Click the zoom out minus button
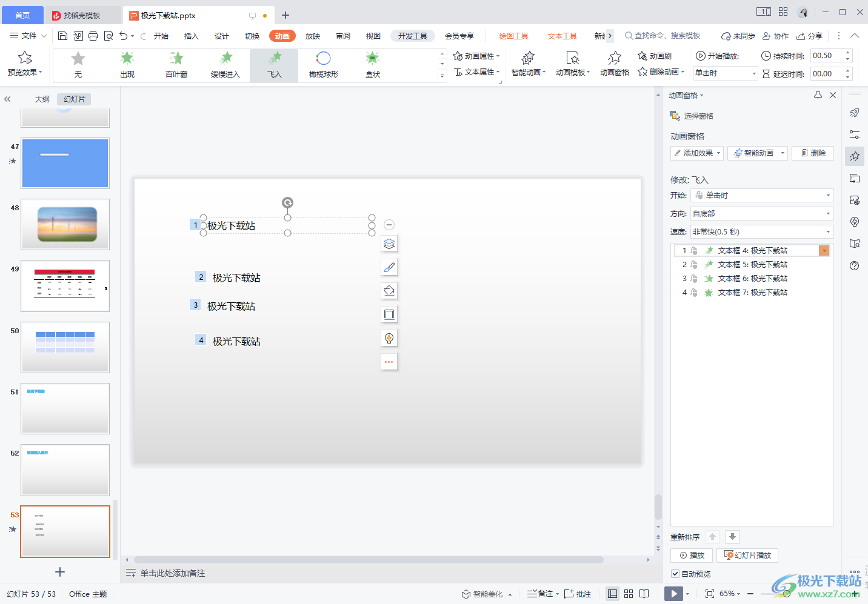868x604 pixels. 750,594
